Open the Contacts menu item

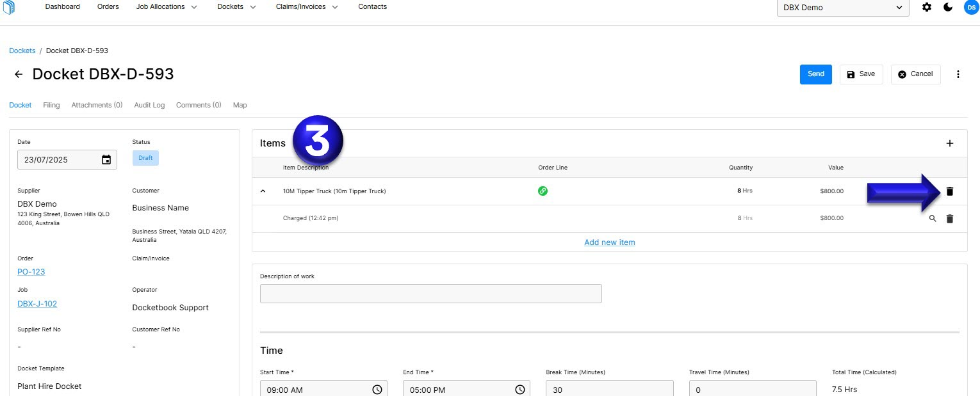373,6
